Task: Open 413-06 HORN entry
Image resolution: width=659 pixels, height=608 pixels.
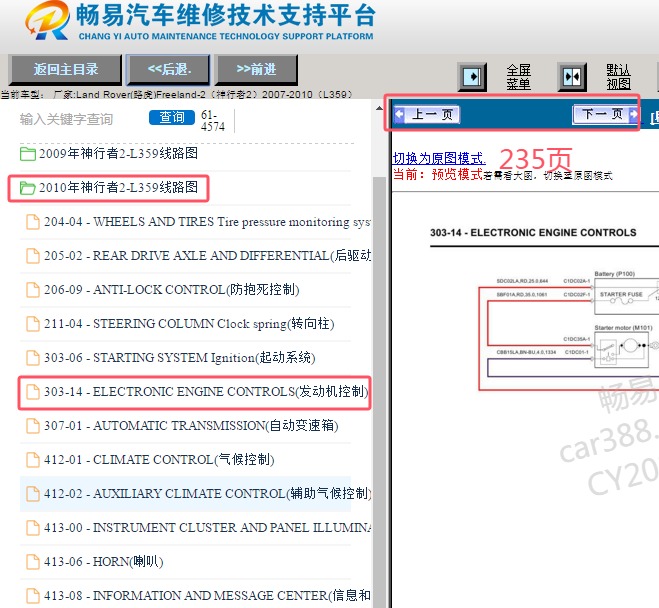Action: [103, 562]
